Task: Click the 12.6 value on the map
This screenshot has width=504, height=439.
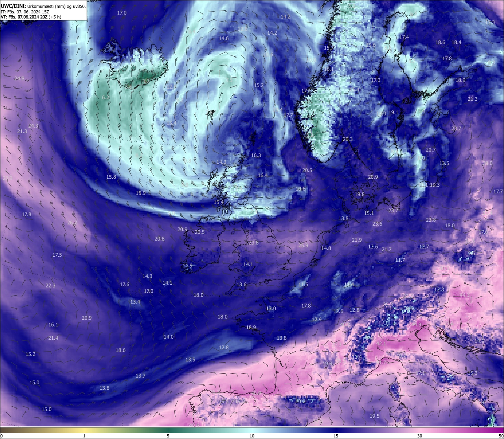Action: 338,311
